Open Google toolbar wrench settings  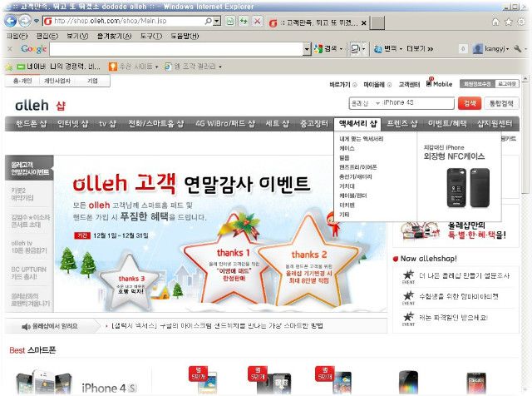[x=517, y=49]
